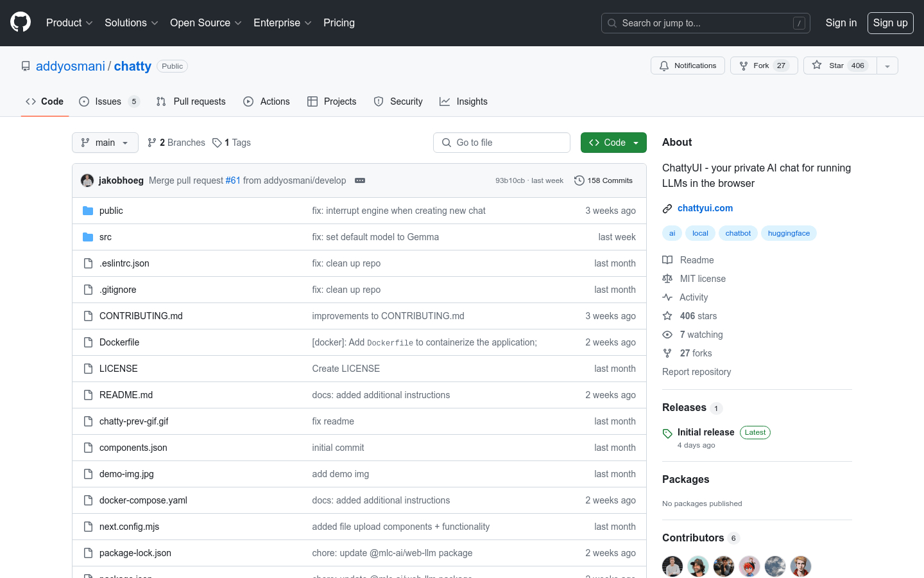Image resolution: width=924 pixels, height=578 pixels.
Task: Click the link icon beside chattyui.com
Action: point(667,209)
